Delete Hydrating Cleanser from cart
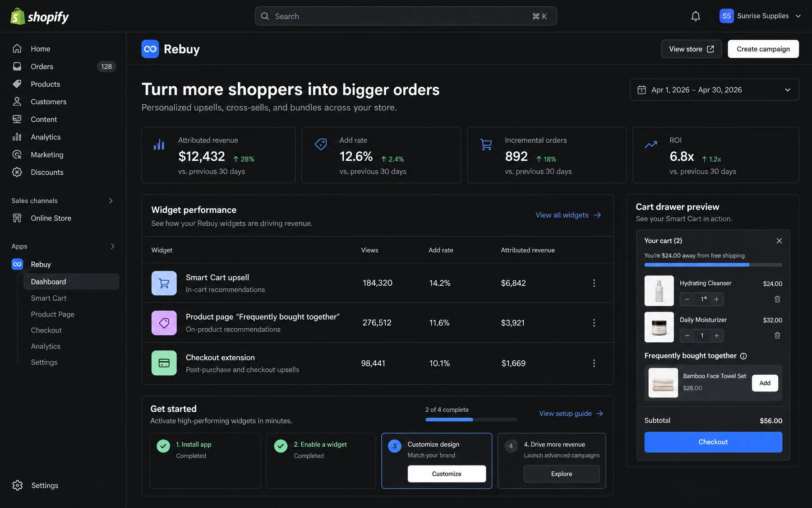This screenshot has width=812, height=508. 777,299
